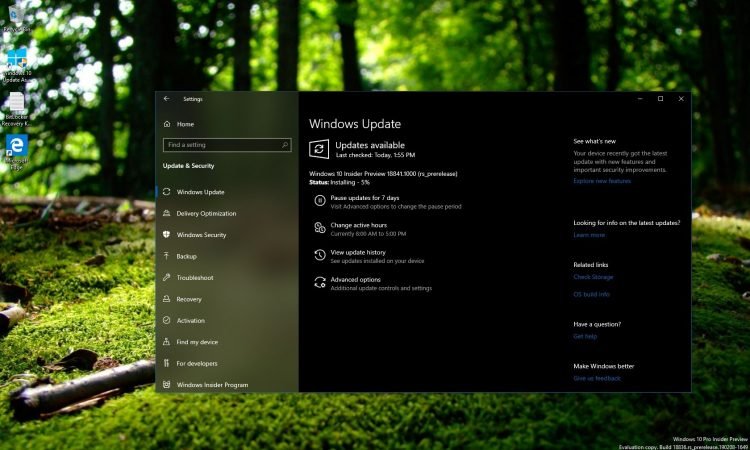Open the Recovery page
Image resolution: width=750 pixels, height=450 pixels.
click(x=189, y=299)
